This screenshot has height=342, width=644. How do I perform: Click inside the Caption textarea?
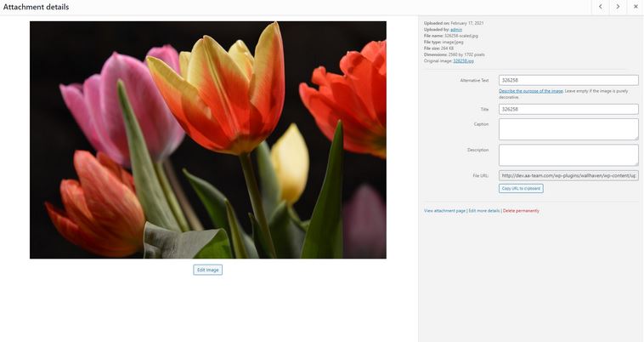[568, 129]
